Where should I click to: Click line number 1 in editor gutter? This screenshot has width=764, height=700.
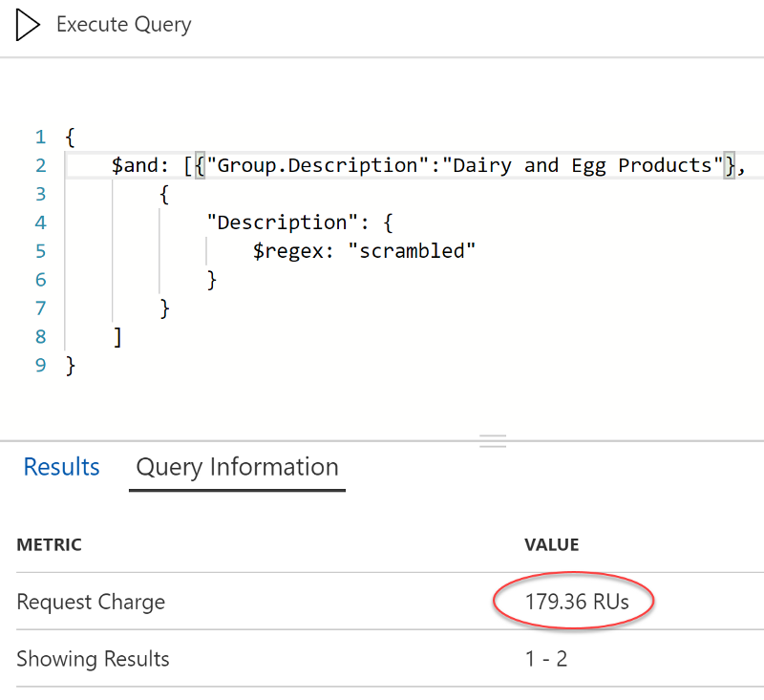tap(40, 137)
